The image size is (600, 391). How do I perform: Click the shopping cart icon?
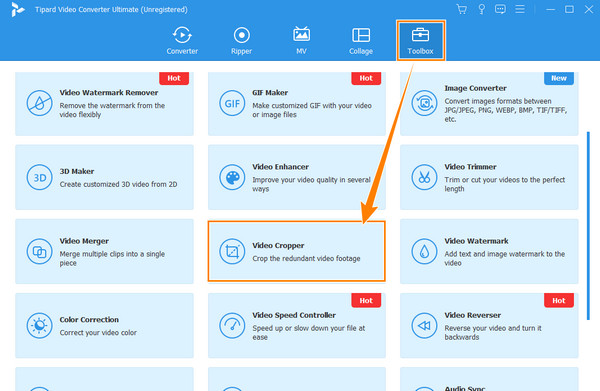[462, 9]
